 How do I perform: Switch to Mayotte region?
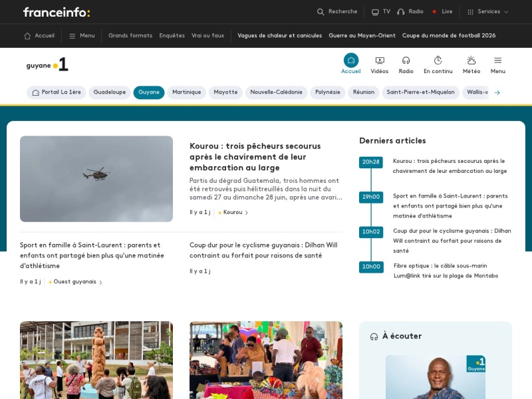tap(225, 92)
